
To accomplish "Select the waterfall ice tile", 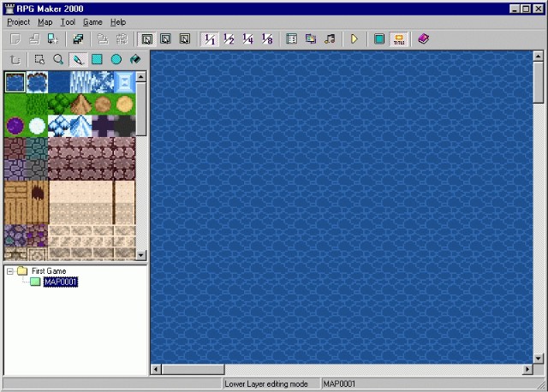I will point(81,82).
